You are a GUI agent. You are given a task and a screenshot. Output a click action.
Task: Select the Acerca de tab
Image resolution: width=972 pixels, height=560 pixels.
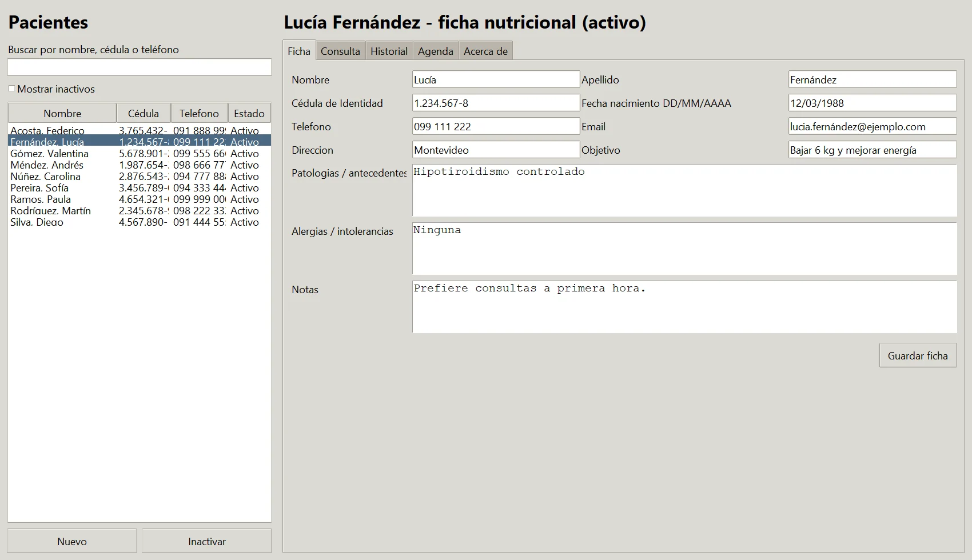point(485,51)
